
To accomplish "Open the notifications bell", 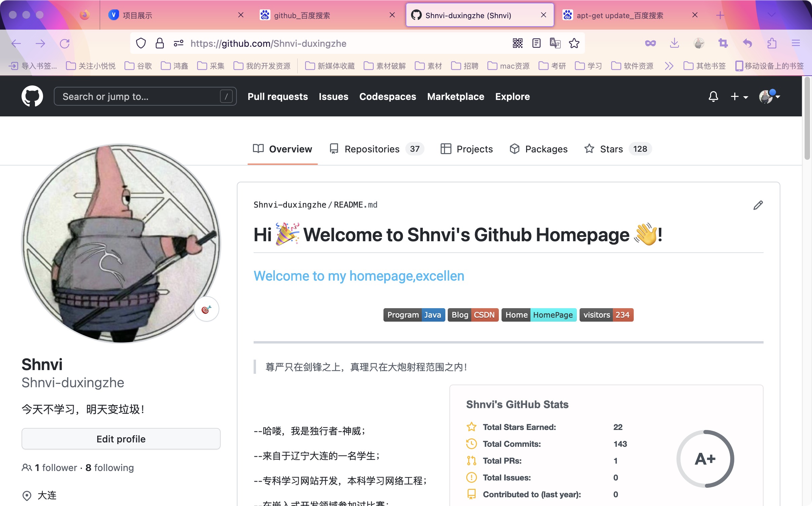I will 713,97.
